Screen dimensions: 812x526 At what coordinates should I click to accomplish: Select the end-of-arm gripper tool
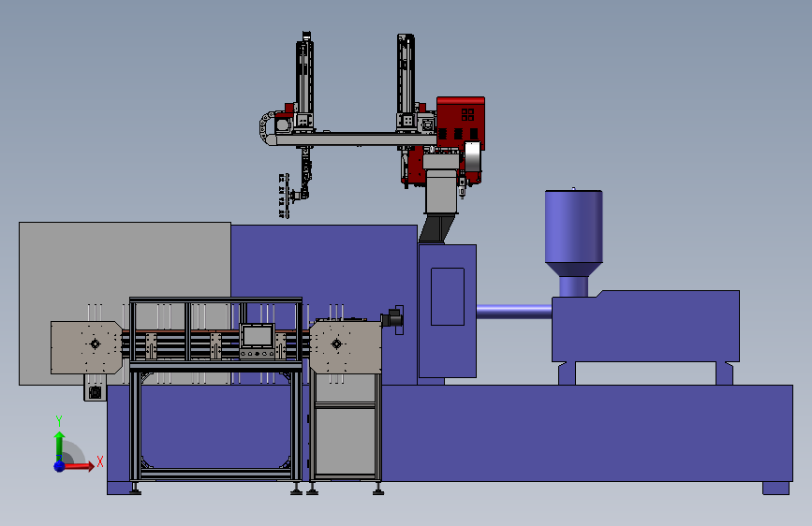pyautogui.click(x=284, y=196)
